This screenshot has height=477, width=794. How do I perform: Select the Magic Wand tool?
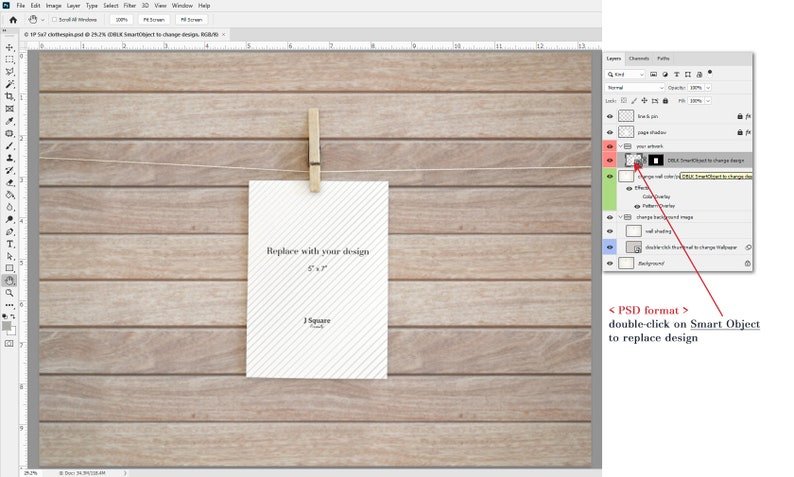pyautogui.click(x=9, y=84)
